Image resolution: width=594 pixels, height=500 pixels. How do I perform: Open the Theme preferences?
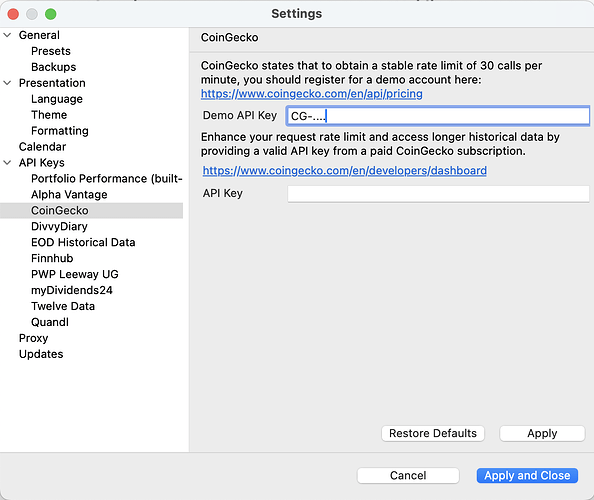click(x=49, y=115)
